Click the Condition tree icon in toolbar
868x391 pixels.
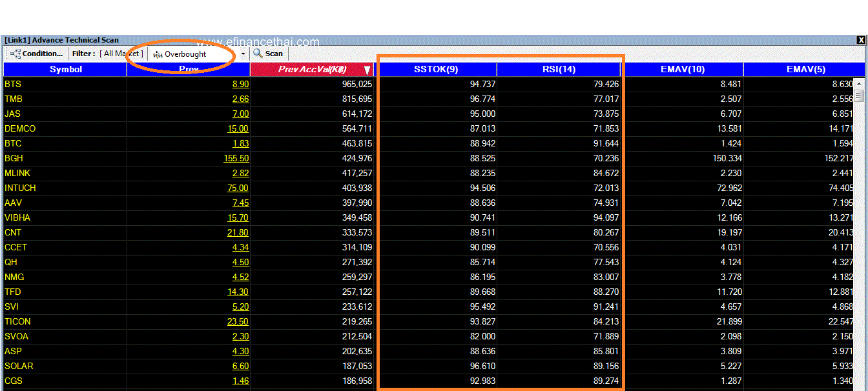point(15,54)
